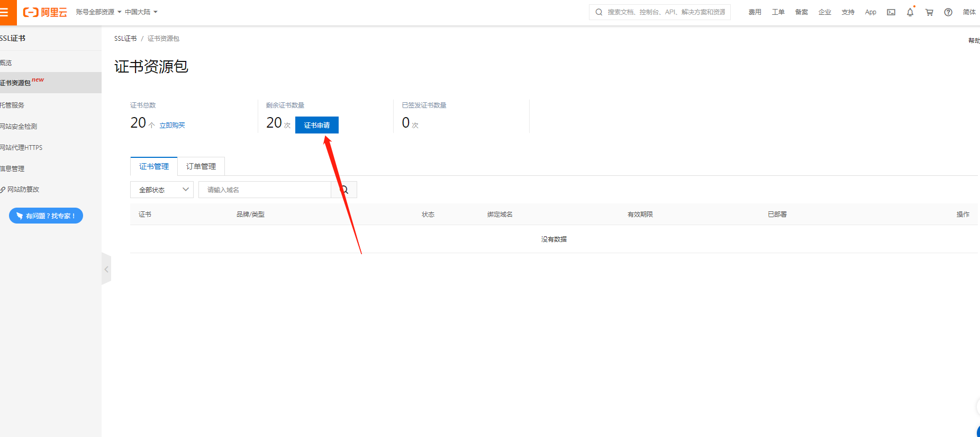Screen dimensions: 980x437
Task: Collapse the sidebar with the arrow handle
Action: pos(106,269)
